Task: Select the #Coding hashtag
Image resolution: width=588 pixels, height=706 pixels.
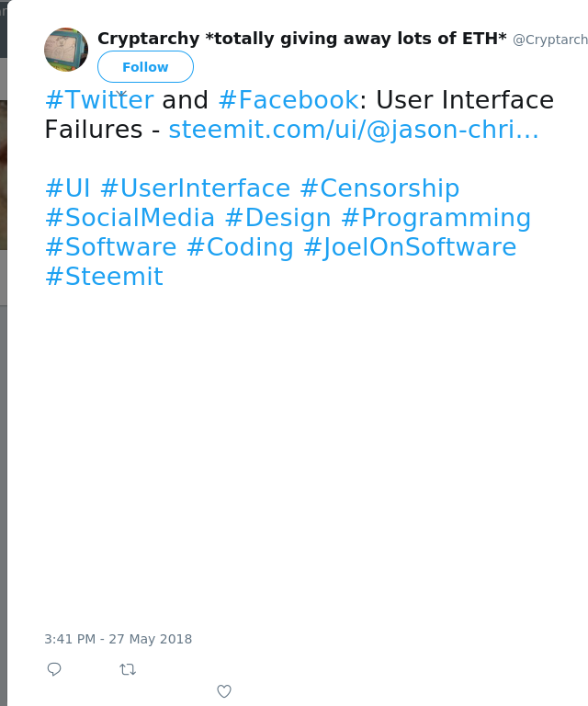Action: [x=240, y=247]
